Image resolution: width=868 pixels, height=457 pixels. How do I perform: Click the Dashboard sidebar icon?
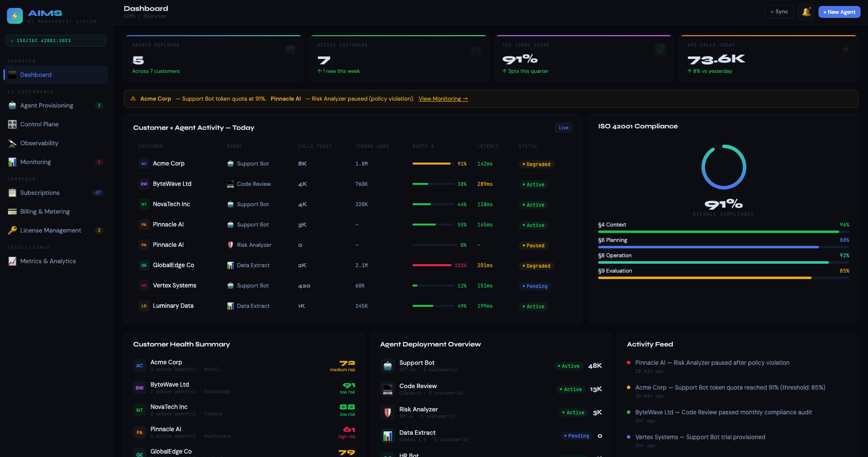click(x=12, y=75)
